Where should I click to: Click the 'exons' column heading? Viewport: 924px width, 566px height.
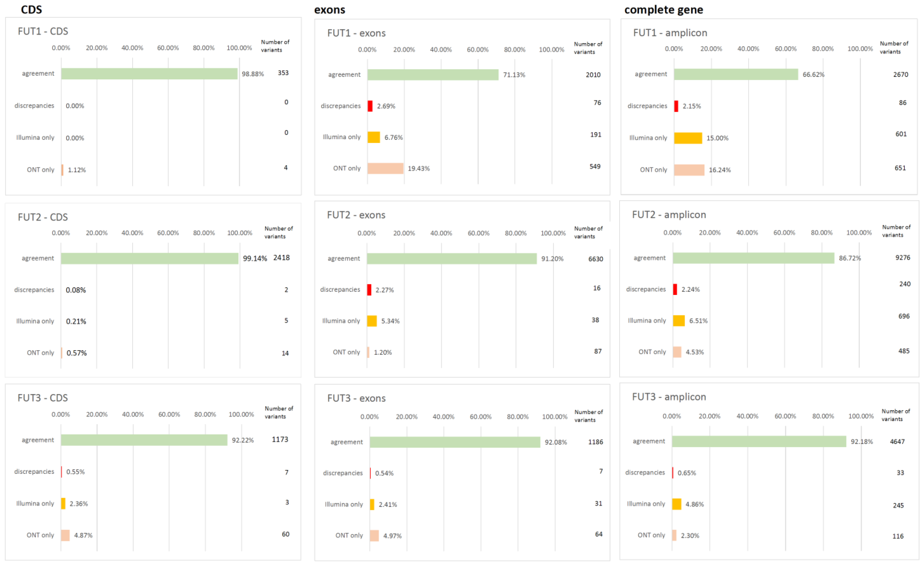329,10
